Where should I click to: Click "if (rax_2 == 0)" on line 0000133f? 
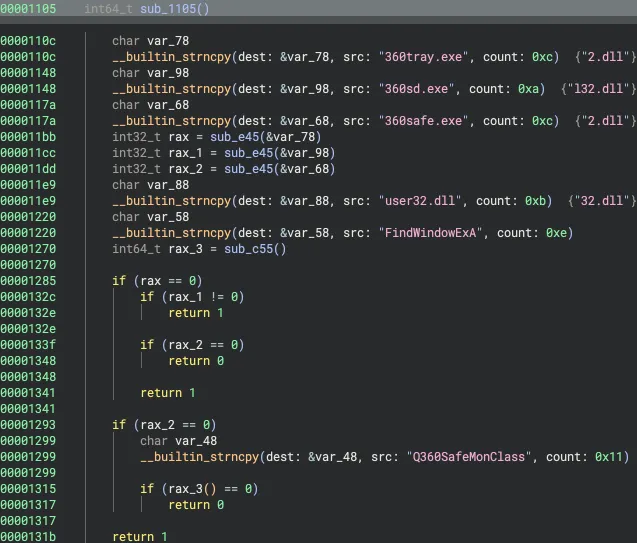192,345
